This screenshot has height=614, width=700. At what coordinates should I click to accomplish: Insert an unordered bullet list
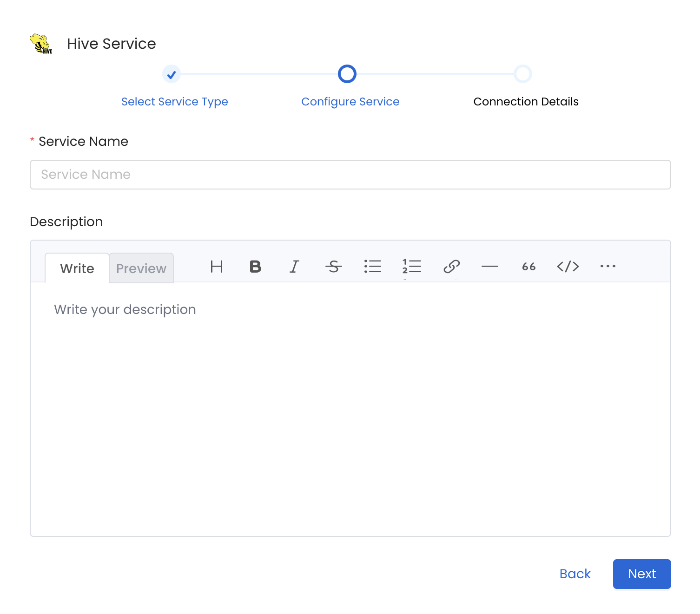click(372, 267)
